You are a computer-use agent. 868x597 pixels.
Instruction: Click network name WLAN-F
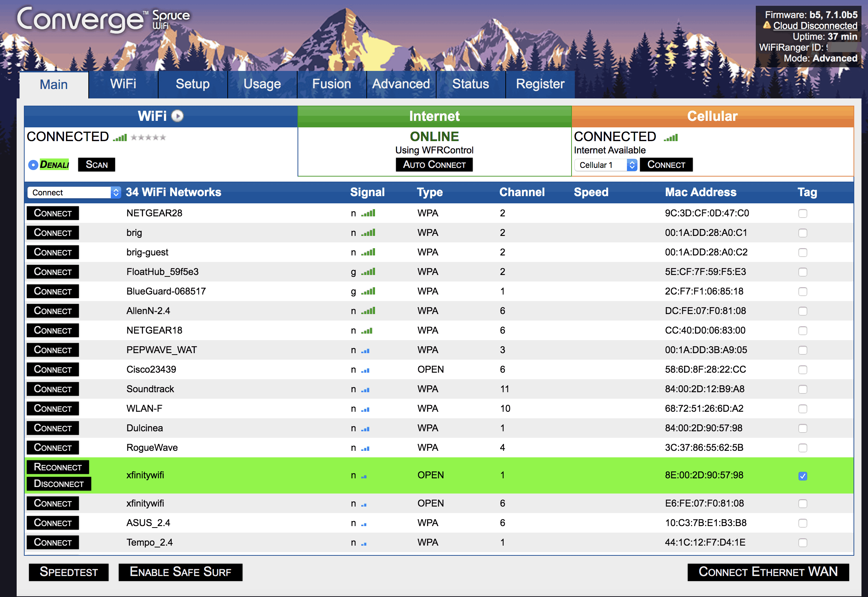coord(144,408)
